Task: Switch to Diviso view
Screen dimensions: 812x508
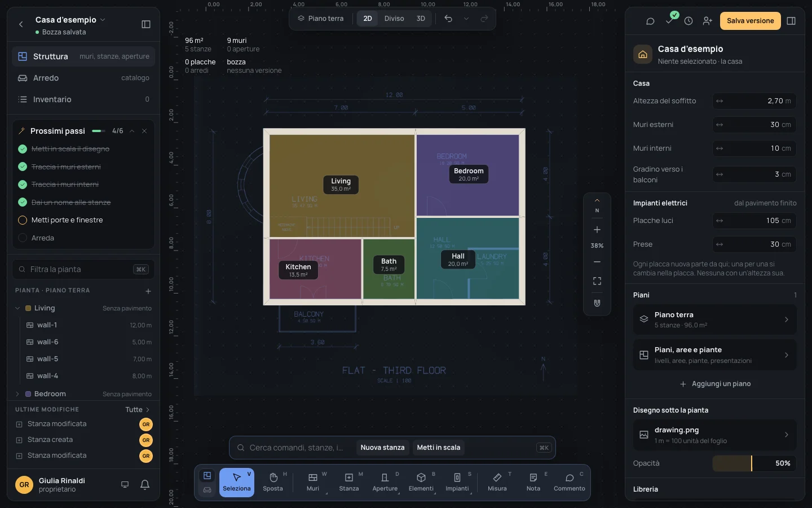Action: point(394,19)
